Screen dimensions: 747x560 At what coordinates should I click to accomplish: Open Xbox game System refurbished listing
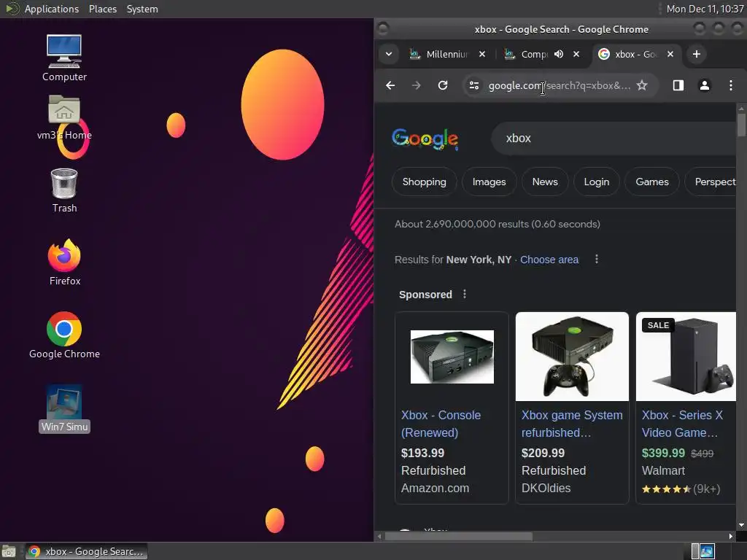572,424
